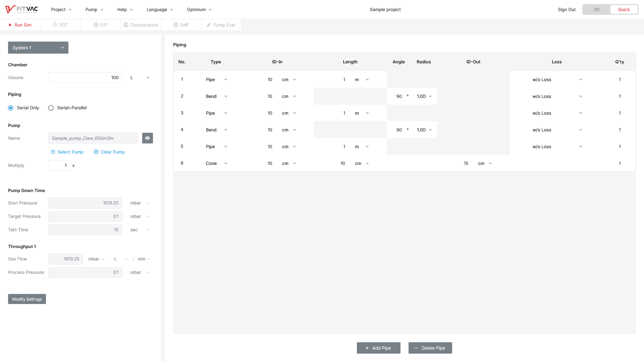Viewport: 644px width, 362px height.
Task: Click the Select Pump link
Action: pos(67,152)
